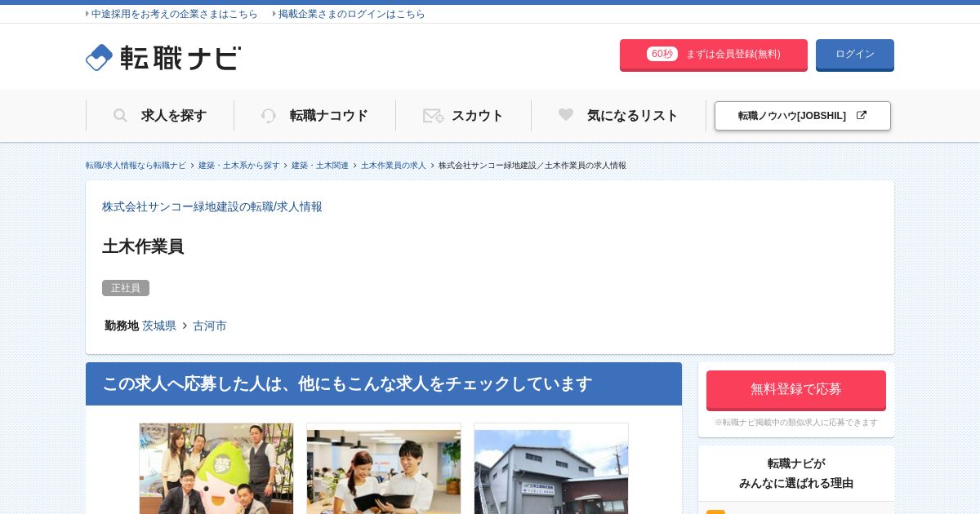Click breadcrumb text 株式会社サンコー緑地建設／土木作業員の求人情報
The height and width of the screenshot is (514, 980).
(532, 166)
